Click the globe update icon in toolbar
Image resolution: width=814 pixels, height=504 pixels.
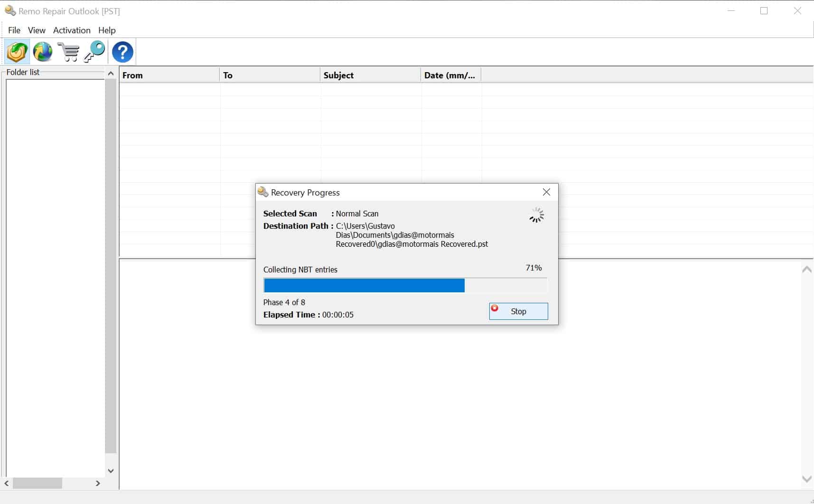[43, 52]
